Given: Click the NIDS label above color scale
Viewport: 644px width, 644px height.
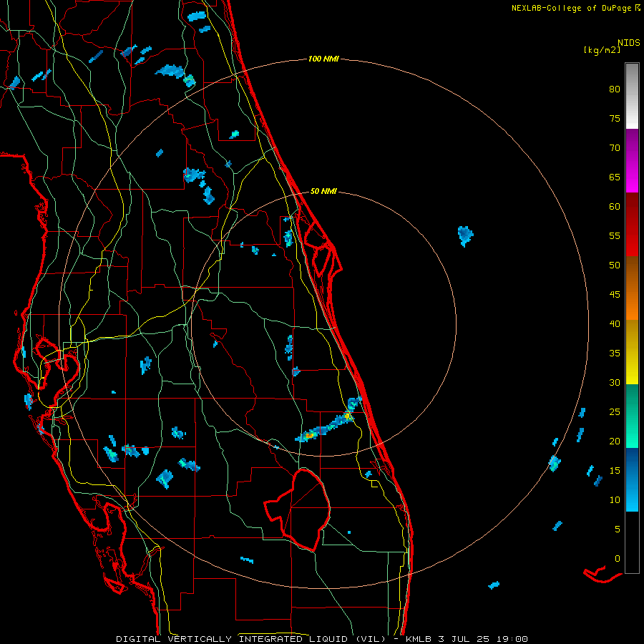Looking at the screenshot, I should click(x=628, y=43).
